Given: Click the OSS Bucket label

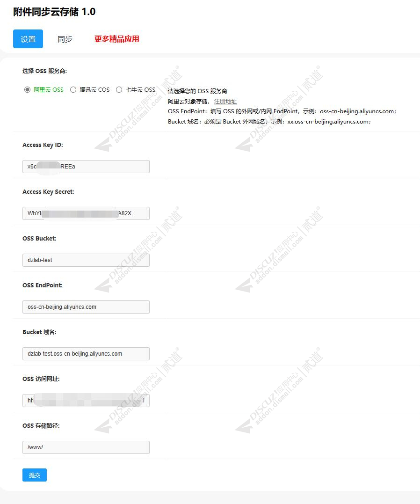Looking at the screenshot, I should tap(40, 239).
